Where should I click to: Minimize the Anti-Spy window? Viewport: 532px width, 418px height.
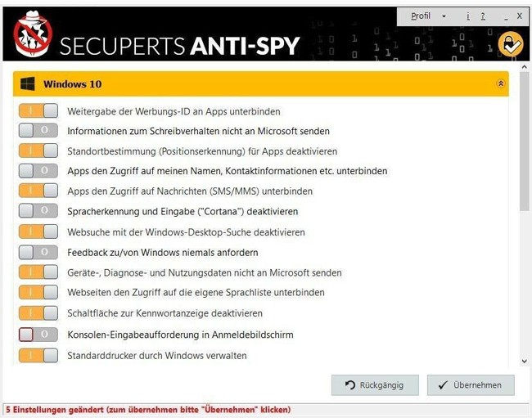pos(504,16)
